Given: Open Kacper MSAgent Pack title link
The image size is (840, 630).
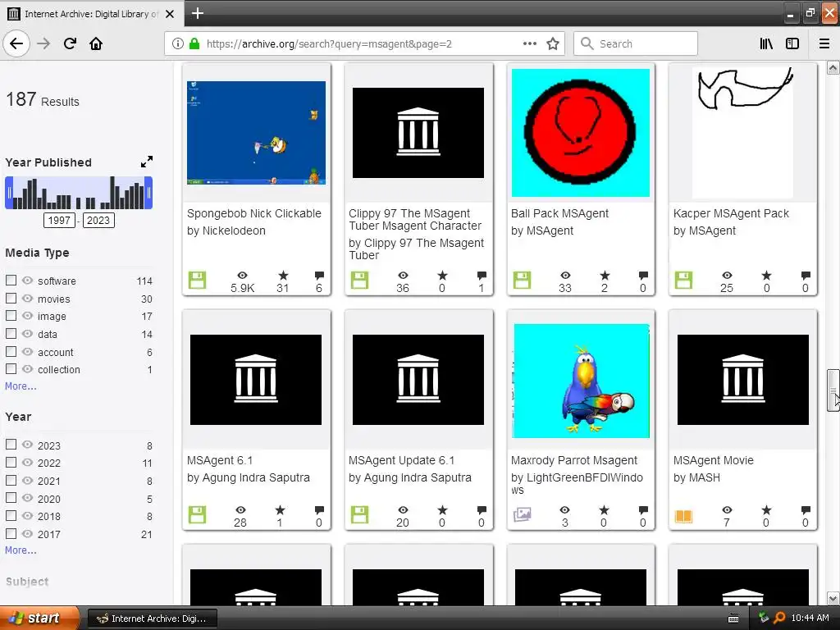Looking at the screenshot, I should point(731,213).
